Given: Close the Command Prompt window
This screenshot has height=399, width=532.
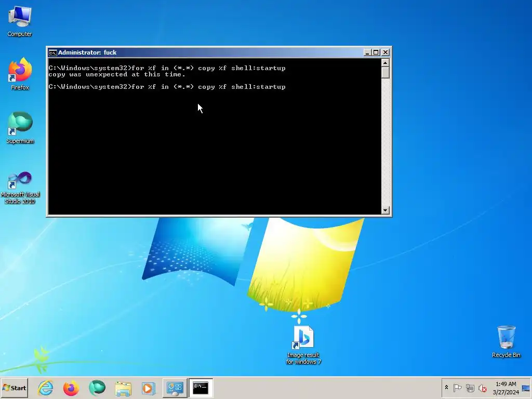Looking at the screenshot, I should coord(385,52).
